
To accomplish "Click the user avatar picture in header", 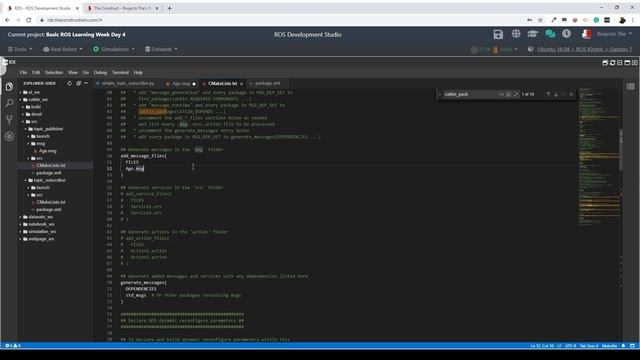I will [x=587, y=34].
